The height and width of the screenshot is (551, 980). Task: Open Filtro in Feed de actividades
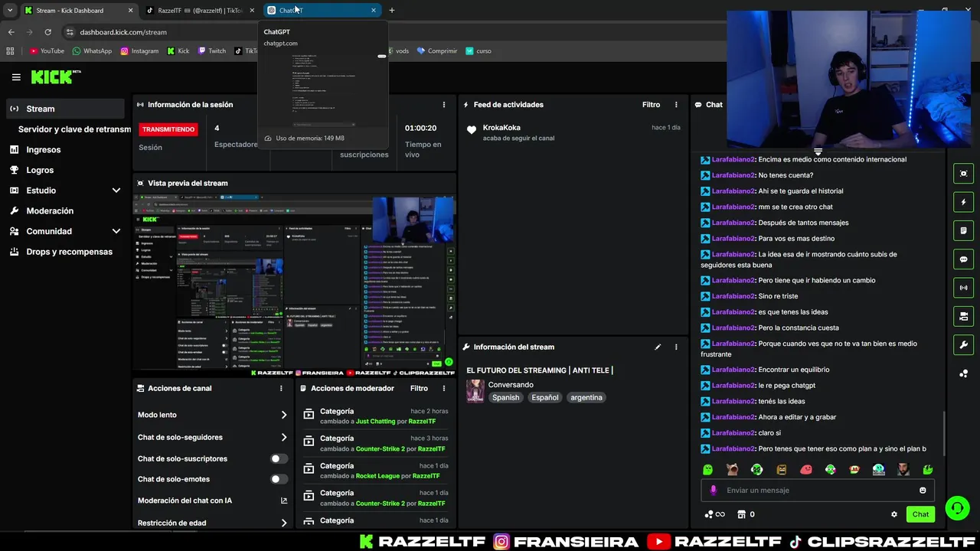tap(651, 105)
